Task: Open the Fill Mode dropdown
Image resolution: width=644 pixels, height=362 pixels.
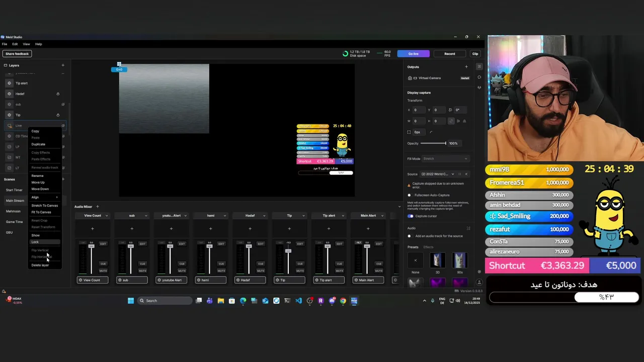Action: [445, 159]
